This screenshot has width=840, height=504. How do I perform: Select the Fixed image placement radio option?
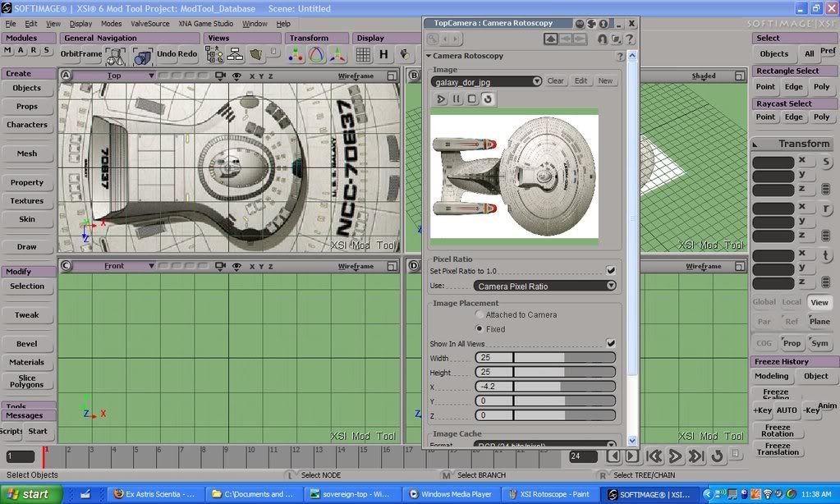pyautogui.click(x=480, y=328)
